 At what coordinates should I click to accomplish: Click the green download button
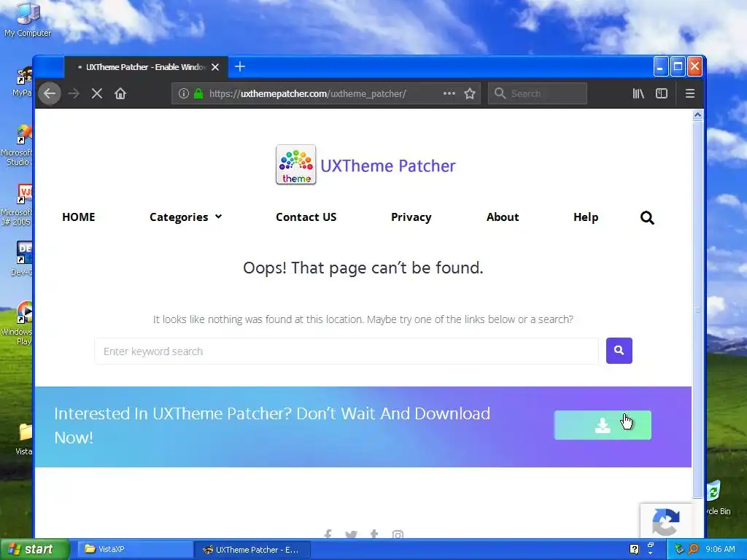[603, 425]
